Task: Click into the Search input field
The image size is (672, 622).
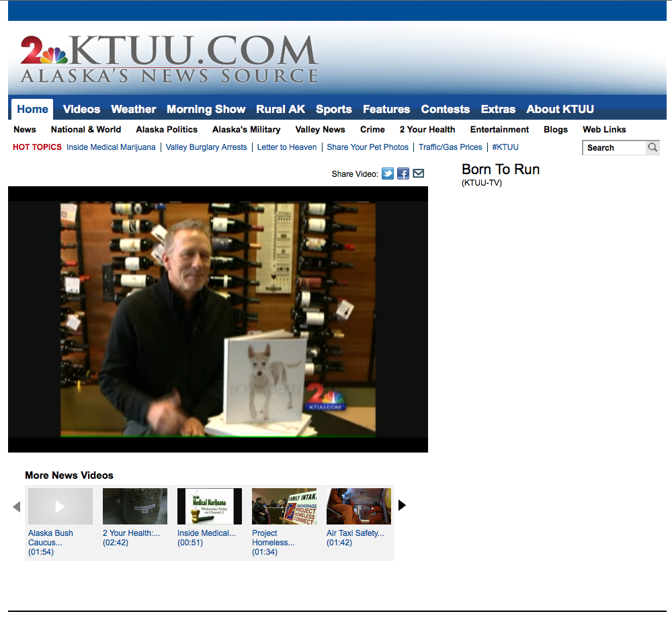Action: point(615,147)
